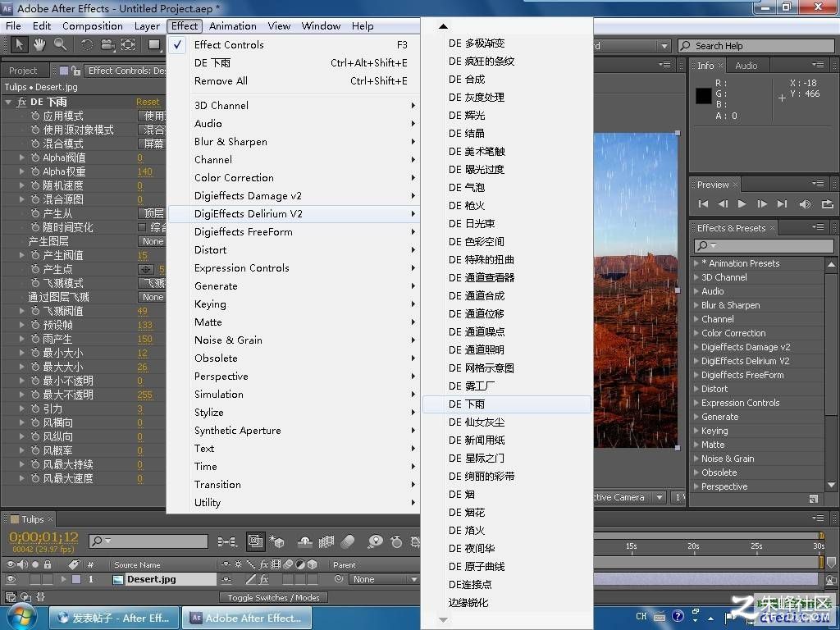Expand Color Correction in Effects & Presets panel
Screen dimensions: 840x630
tap(696, 333)
